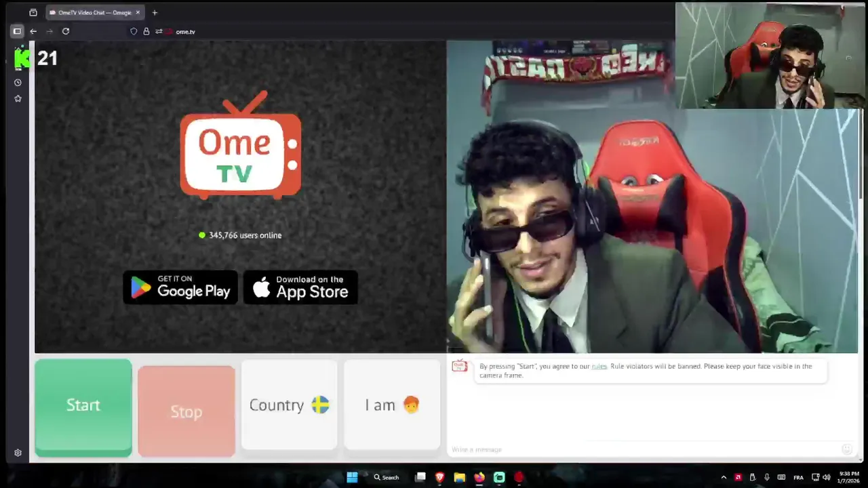
Task: Expand the system tray hidden icons chevron
Action: point(724,477)
